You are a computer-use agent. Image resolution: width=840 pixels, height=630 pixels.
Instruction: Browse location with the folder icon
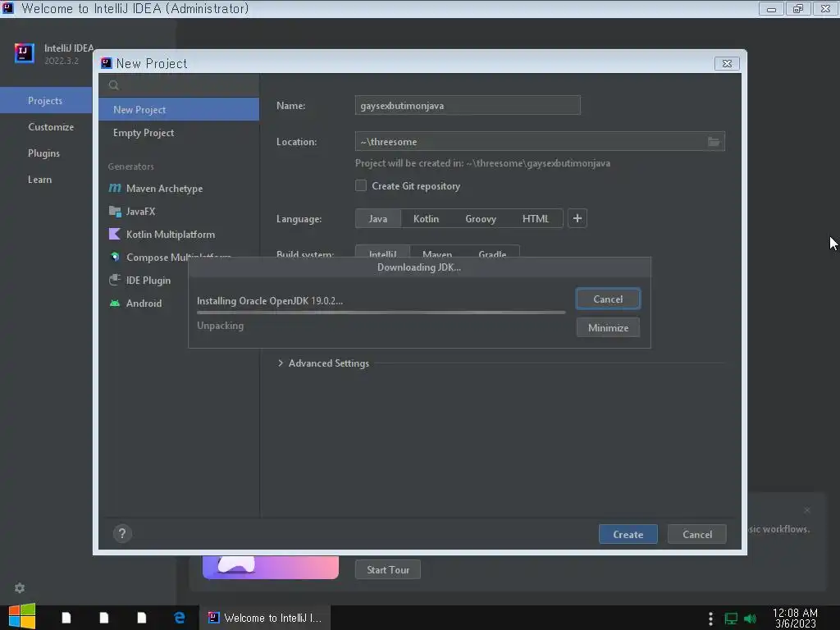714,141
